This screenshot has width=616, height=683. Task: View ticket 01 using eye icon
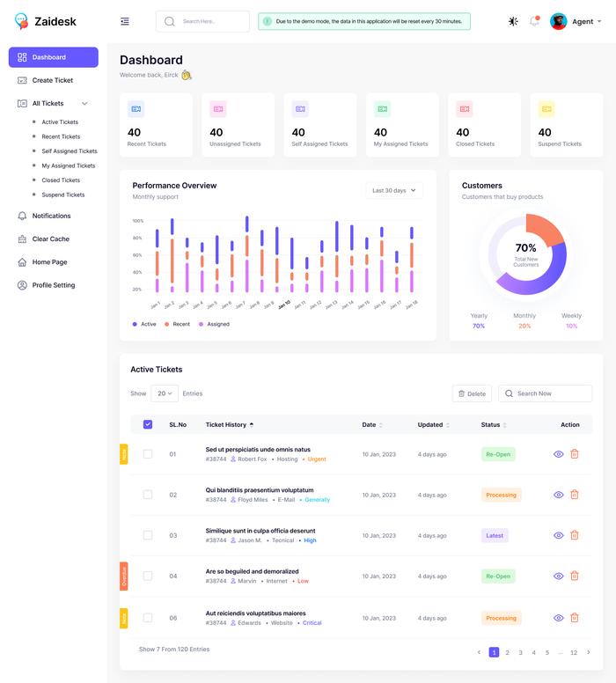pos(558,454)
